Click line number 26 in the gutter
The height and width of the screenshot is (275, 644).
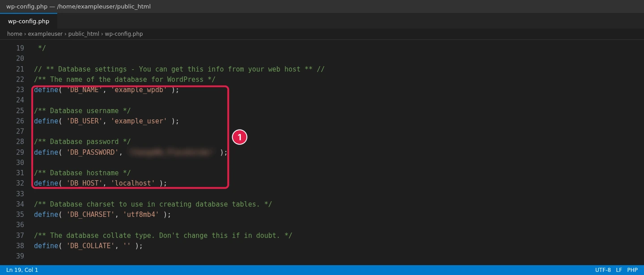click(20, 121)
